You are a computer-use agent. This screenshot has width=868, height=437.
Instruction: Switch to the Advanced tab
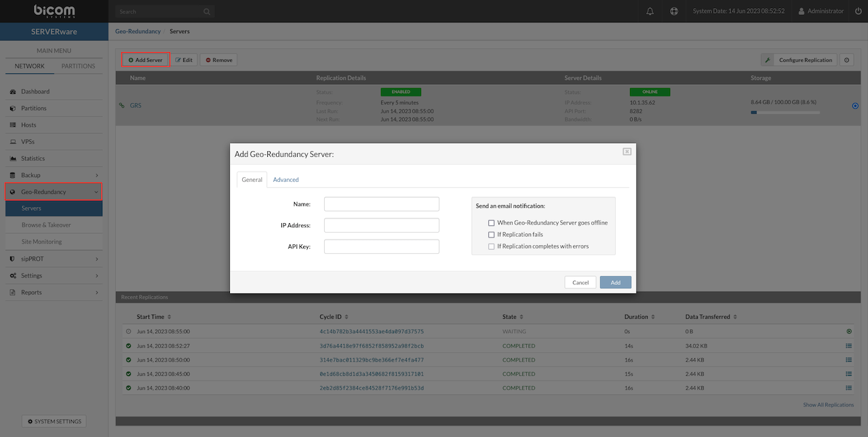point(285,180)
